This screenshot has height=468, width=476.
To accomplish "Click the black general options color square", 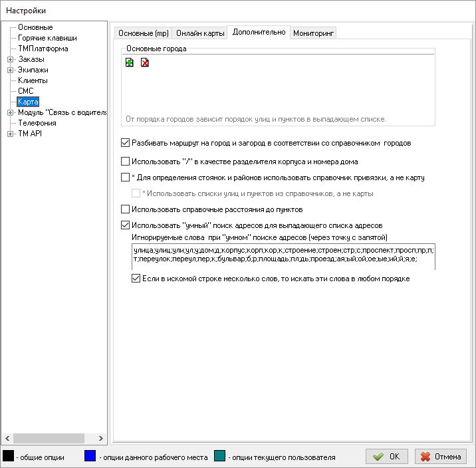I will pyautogui.click(x=9, y=457).
